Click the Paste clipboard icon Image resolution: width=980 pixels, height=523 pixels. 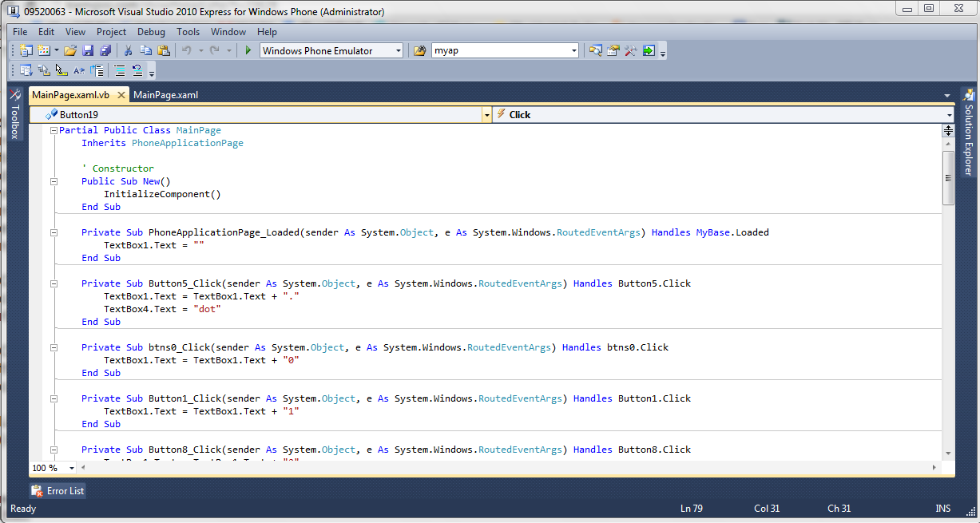pos(164,51)
